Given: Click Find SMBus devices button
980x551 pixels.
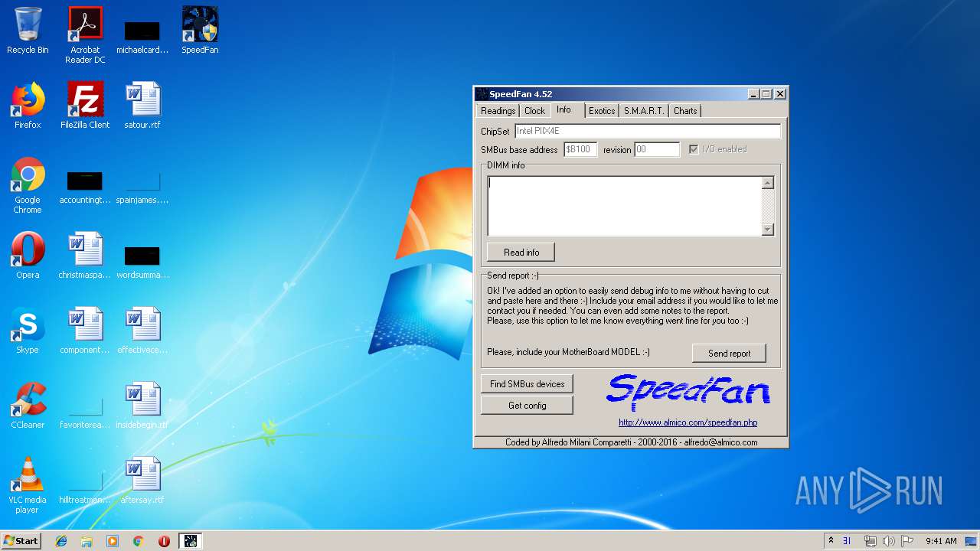Looking at the screenshot, I should (527, 384).
